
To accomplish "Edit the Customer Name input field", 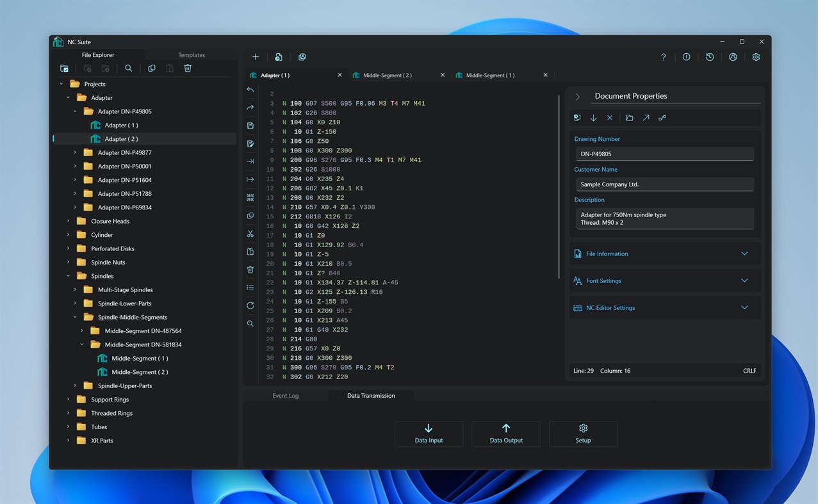I will pos(664,184).
